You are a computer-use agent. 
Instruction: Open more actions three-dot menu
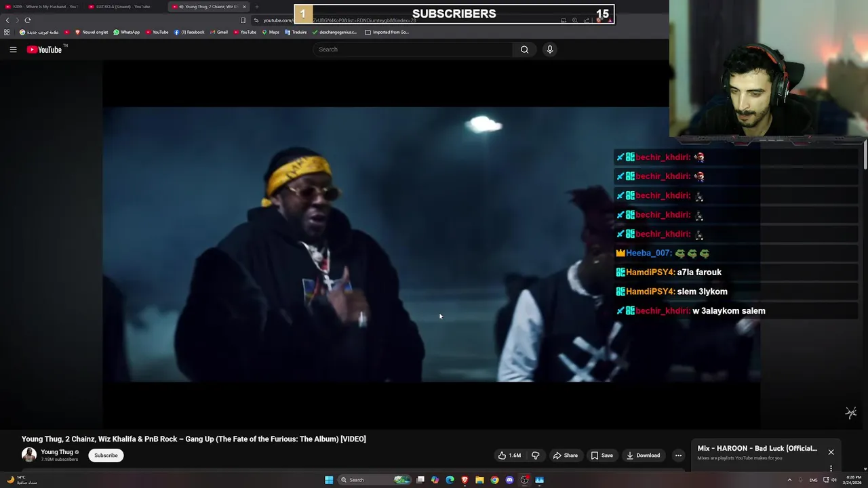(678, 455)
